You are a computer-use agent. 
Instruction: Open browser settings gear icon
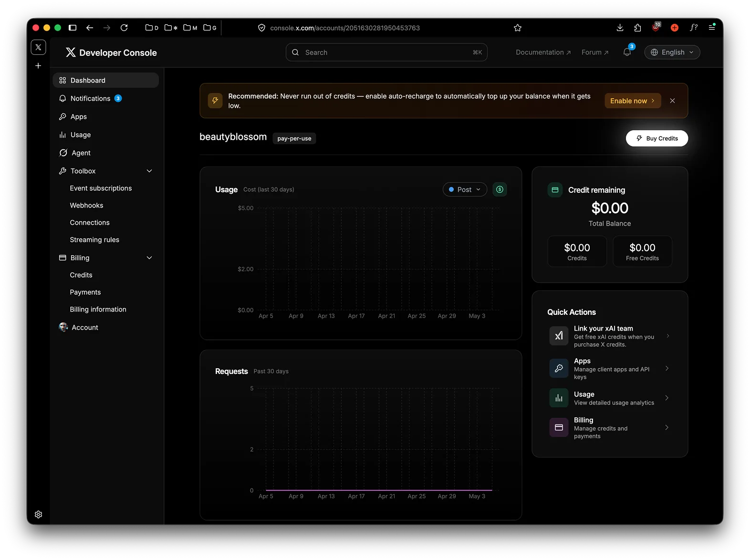[39, 514]
